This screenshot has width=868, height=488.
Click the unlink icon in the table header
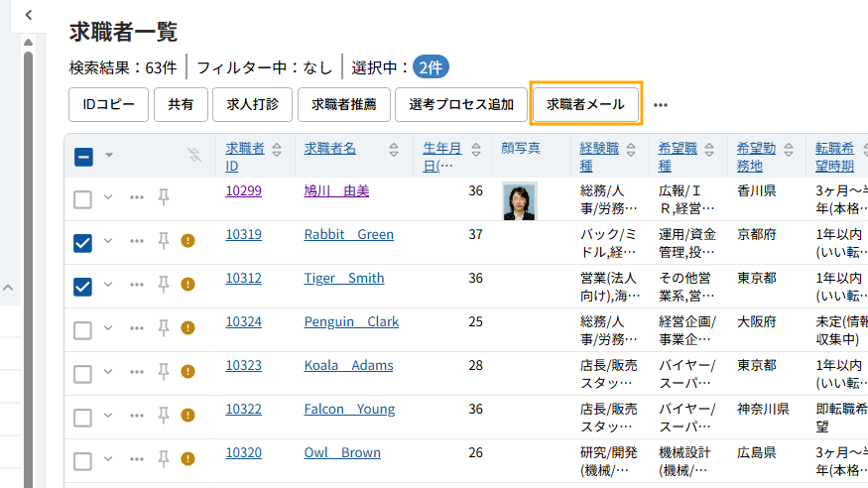tap(194, 155)
